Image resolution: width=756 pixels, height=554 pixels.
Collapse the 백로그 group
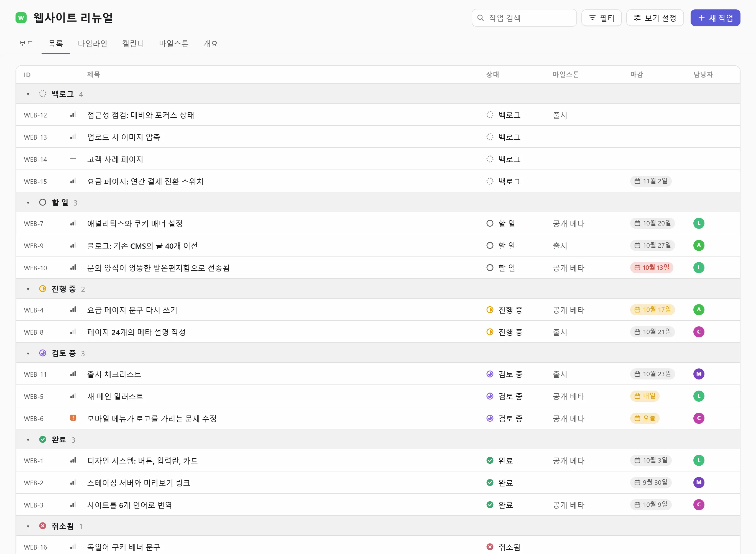28,94
